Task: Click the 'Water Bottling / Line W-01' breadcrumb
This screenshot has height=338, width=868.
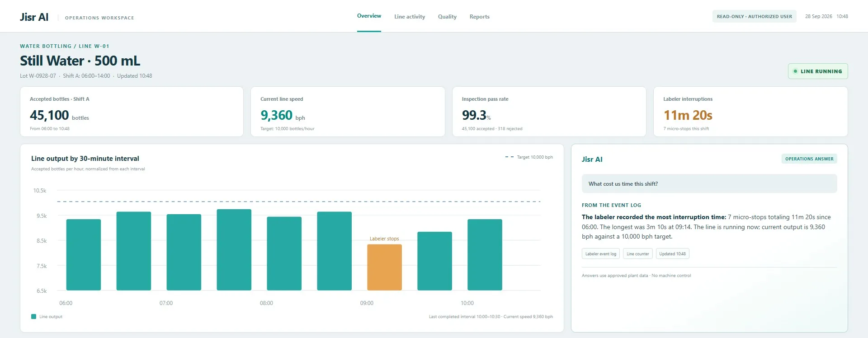Action: click(x=65, y=46)
